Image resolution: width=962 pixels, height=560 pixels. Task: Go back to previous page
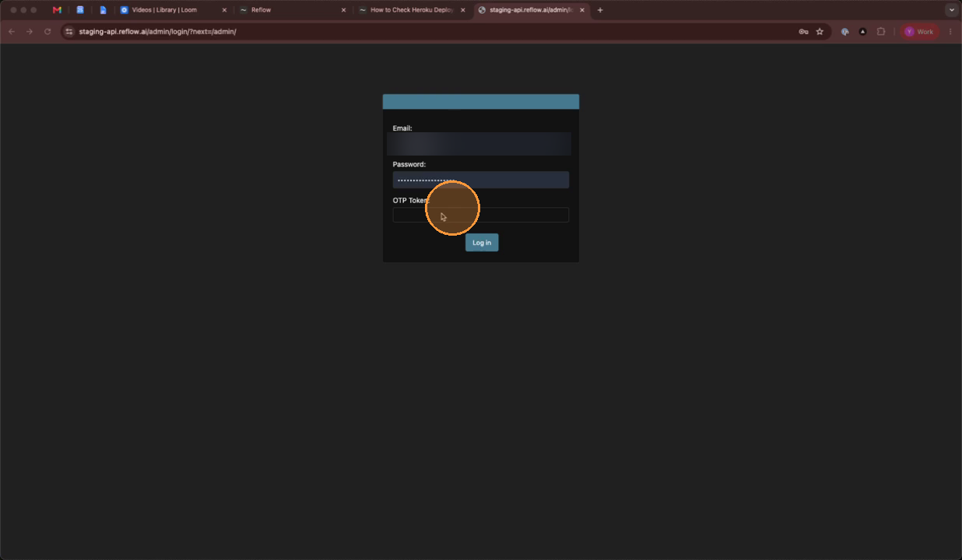[12, 32]
